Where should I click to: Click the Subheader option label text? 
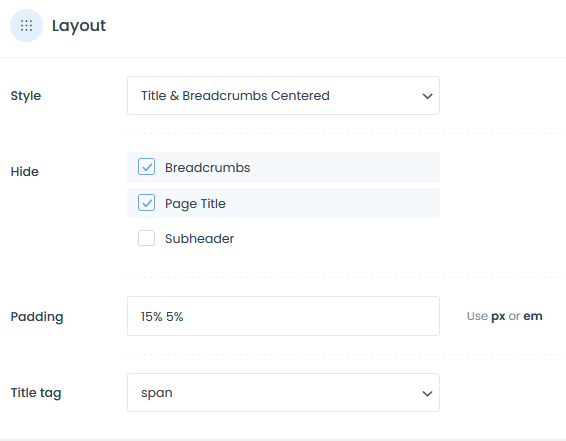(200, 239)
